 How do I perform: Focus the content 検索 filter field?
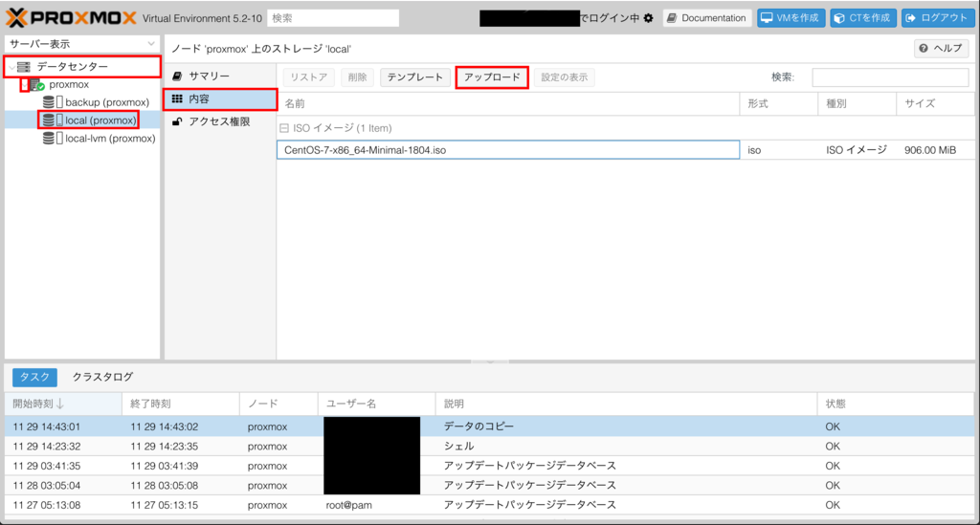[890, 77]
